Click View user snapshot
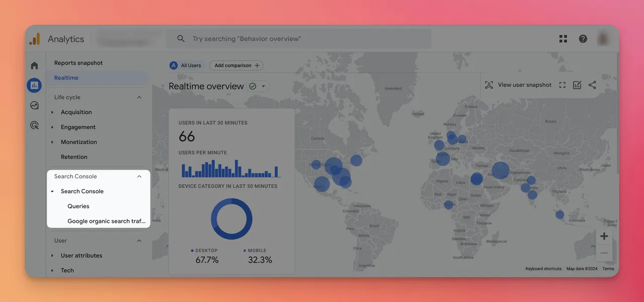This screenshot has width=644, height=302. pos(518,85)
